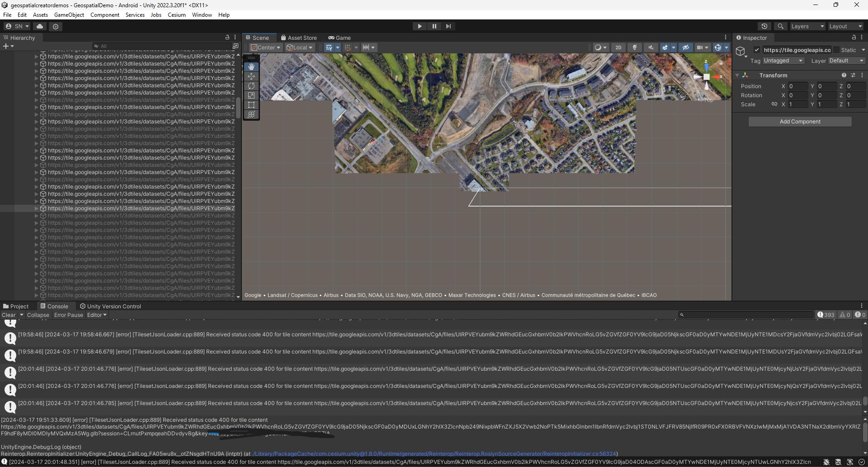Open ReinteropInitializer.cs:56324 source link
Viewport: 868px width, 467px height.
click(434, 454)
